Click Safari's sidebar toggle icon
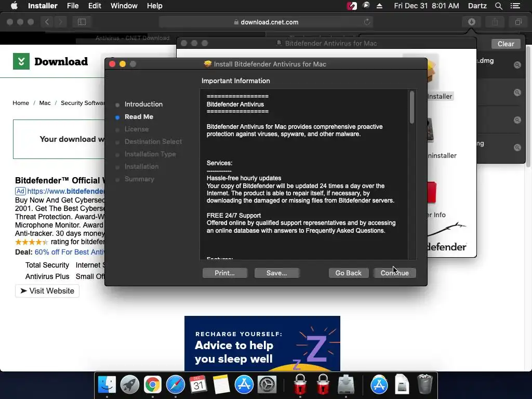The width and height of the screenshot is (532, 399). [x=82, y=22]
